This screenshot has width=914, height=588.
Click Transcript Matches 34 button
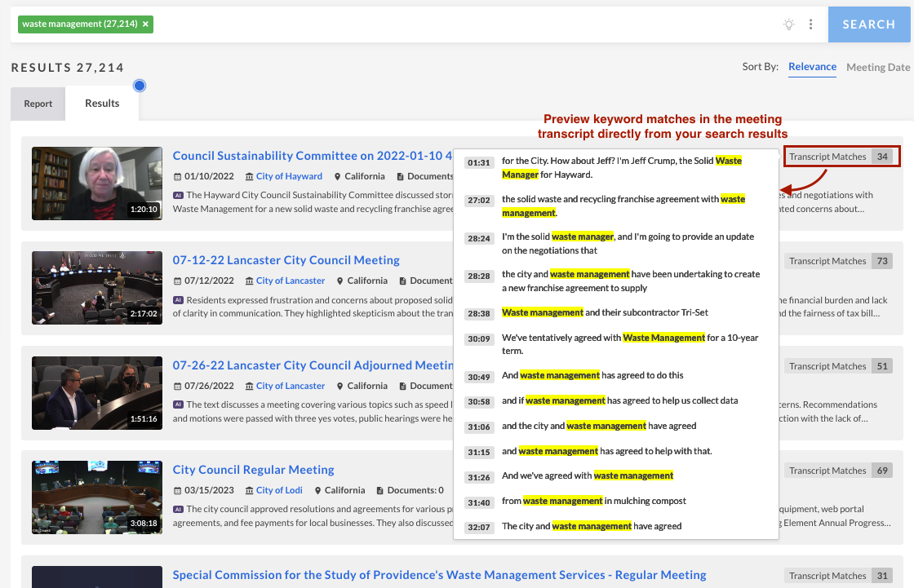click(x=838, y=157)
